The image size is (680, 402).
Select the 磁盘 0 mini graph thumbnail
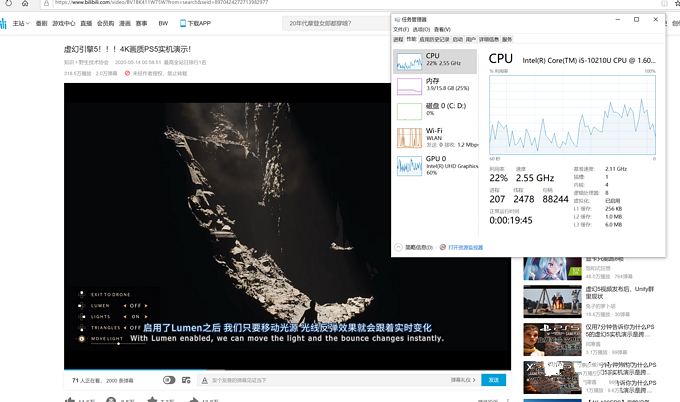coord(409,111)
